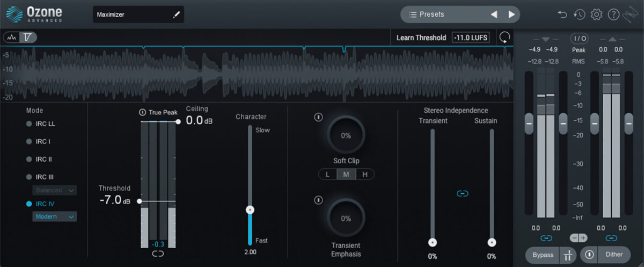Open the settings gear icon

tap(596, 15)
